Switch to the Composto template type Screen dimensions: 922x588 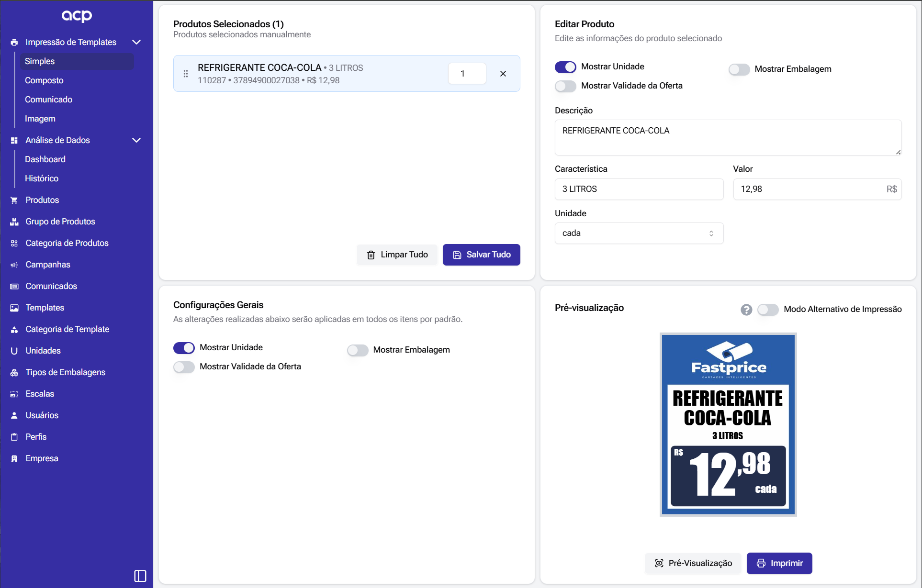coord(44,80)
